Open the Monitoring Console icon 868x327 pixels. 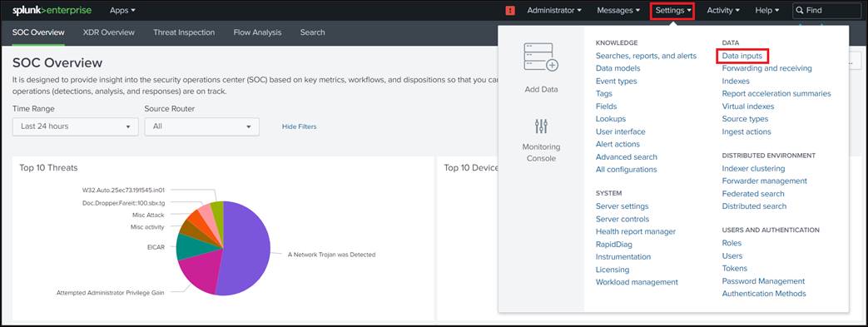(x=541, y=126)
